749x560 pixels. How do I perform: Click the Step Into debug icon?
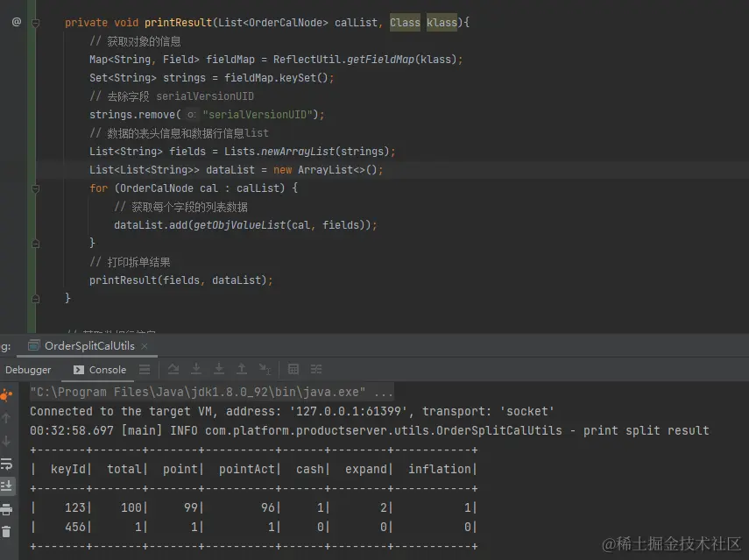click(x=219, y=369)
